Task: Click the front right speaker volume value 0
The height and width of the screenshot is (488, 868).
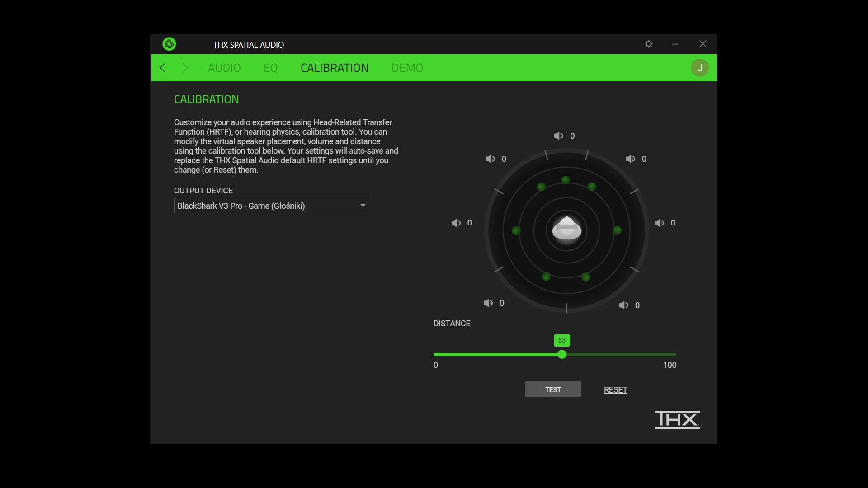Action: (x=644, y=159)
